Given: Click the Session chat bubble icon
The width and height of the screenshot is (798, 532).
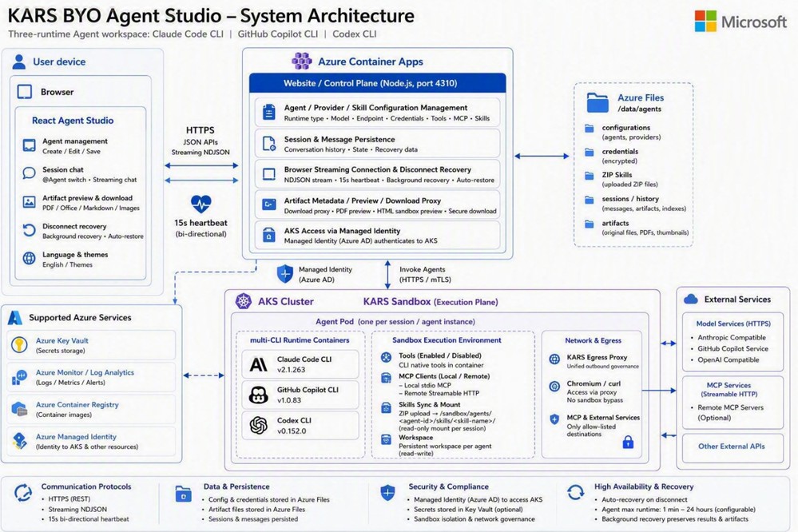Looking at the screenshot, I should coord(29,173).
